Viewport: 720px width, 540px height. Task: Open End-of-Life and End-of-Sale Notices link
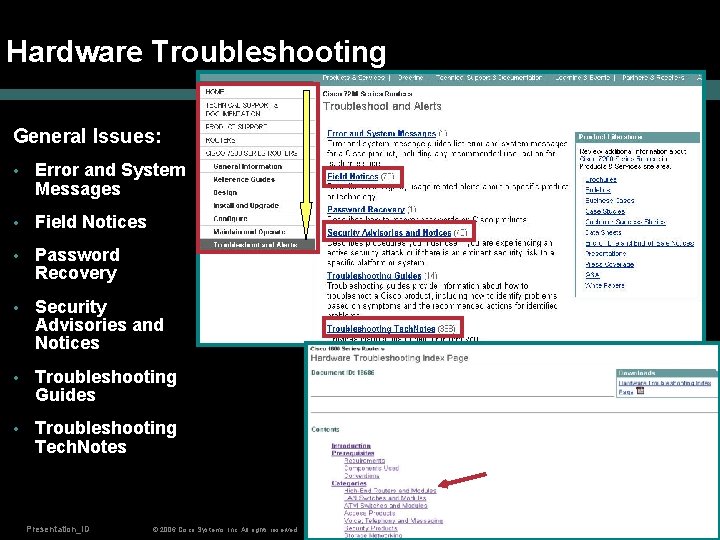[x=639, y=243]
